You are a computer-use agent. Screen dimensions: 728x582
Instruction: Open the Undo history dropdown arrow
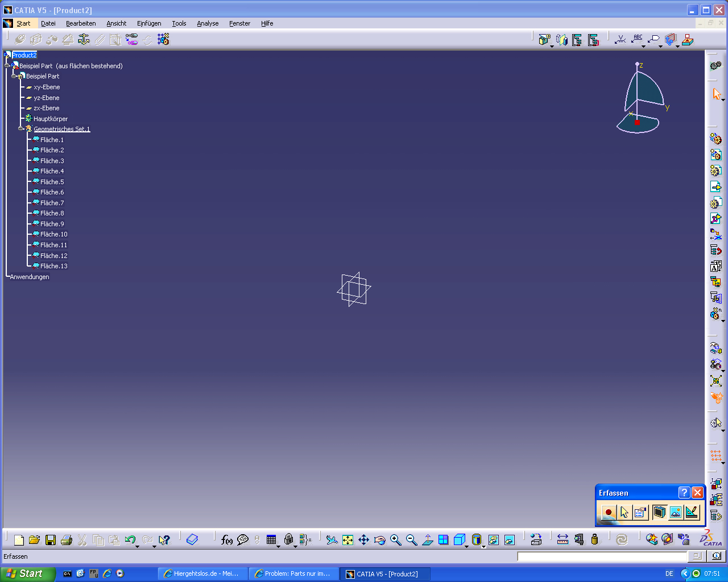(x=138, y=546)
